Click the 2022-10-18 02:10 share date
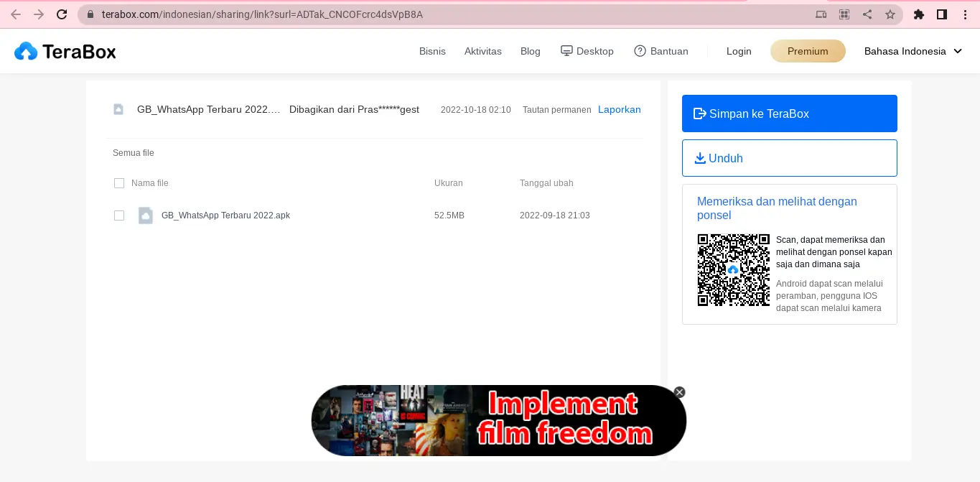 point(476,110)
